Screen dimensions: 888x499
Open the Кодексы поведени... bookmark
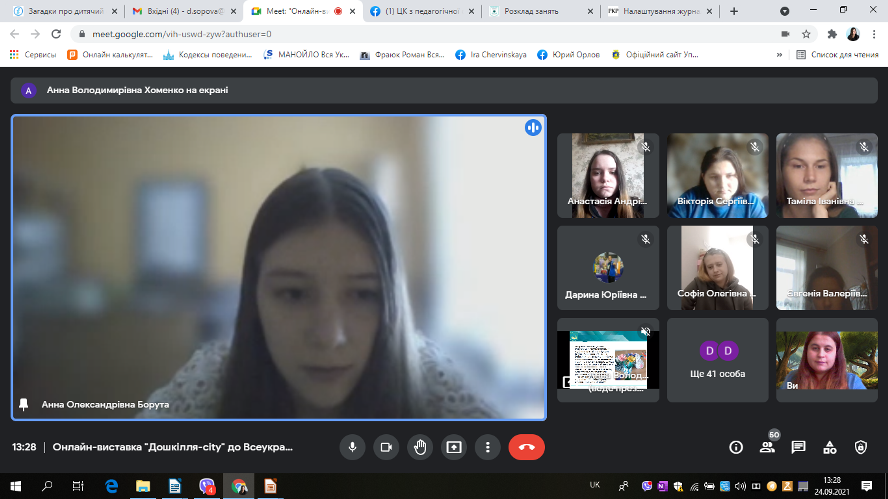coord(207,55)
